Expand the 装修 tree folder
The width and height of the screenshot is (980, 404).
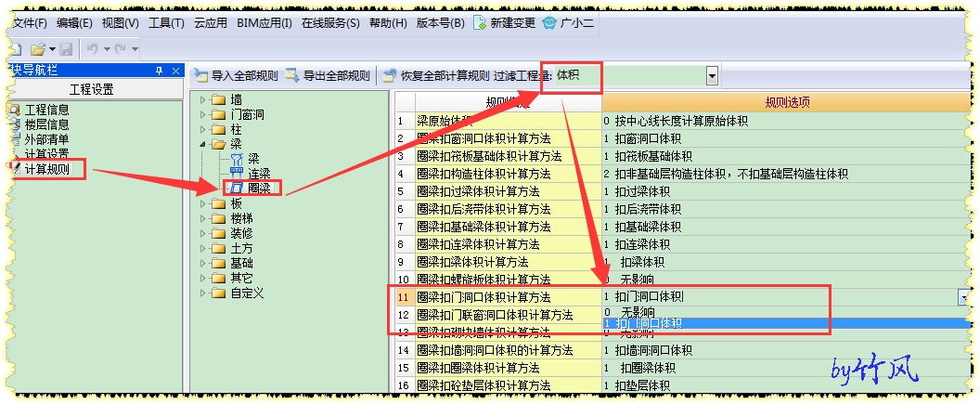click(x=202, y=234)
